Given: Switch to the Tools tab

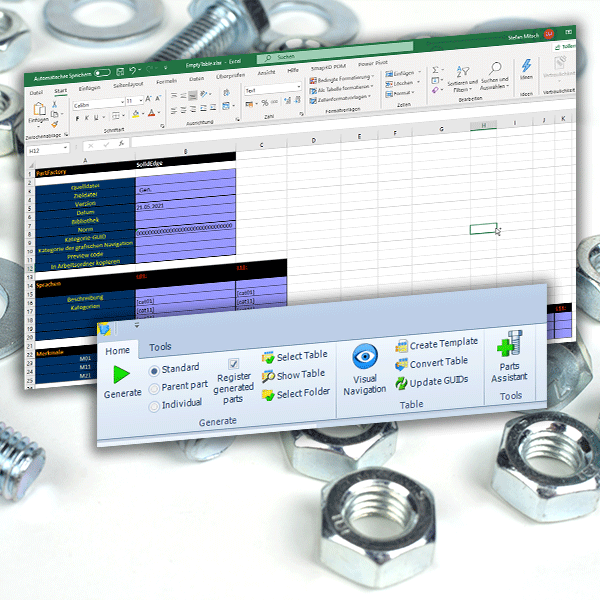Looking at the screenshot, I should pyautogui.click(x=160, y=347).
